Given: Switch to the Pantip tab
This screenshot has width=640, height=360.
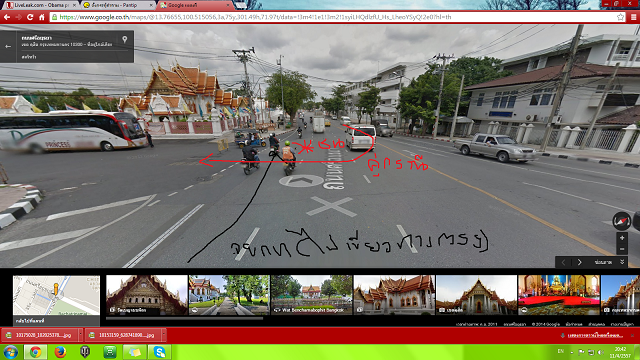Looking at the screenshot, I should (x=117, y=5).
